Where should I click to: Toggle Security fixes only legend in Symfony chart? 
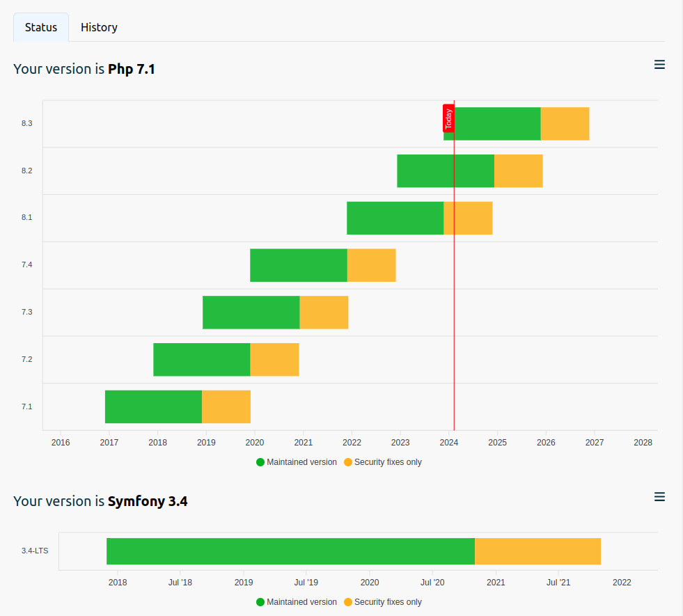(383, 601)
